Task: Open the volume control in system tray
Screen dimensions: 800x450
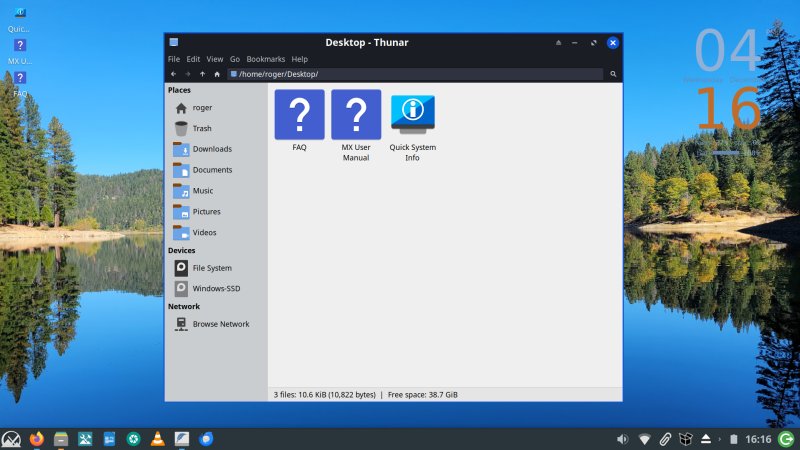Action: tap(622, 439)
